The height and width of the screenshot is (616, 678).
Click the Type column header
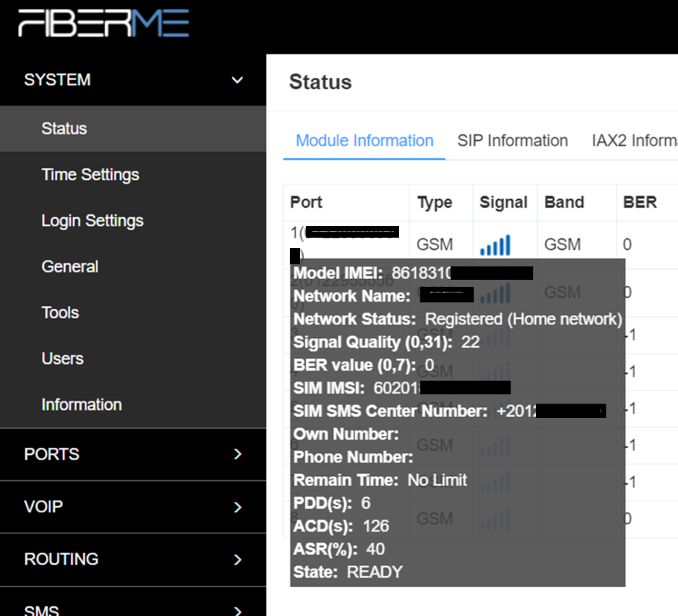coord(435,202)
